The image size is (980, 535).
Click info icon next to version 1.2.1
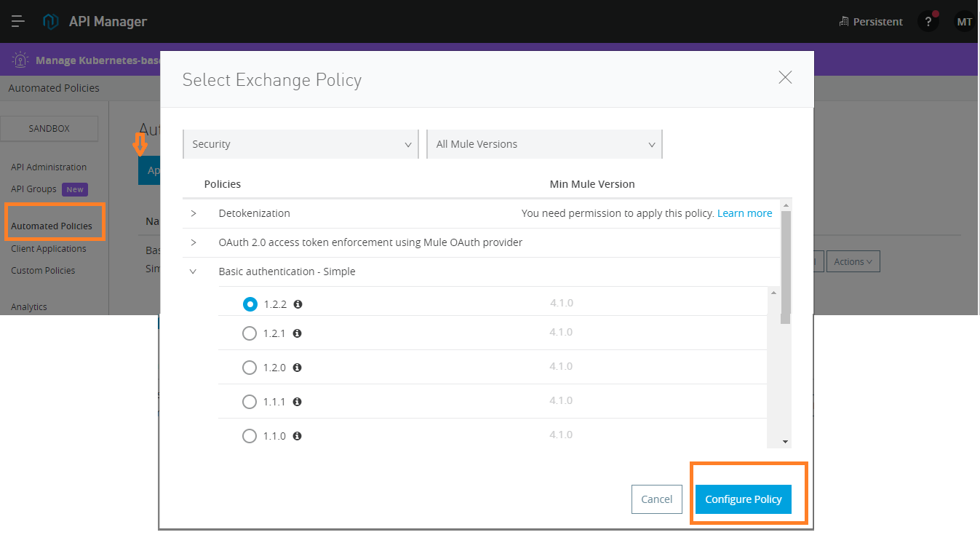[298, 333]
